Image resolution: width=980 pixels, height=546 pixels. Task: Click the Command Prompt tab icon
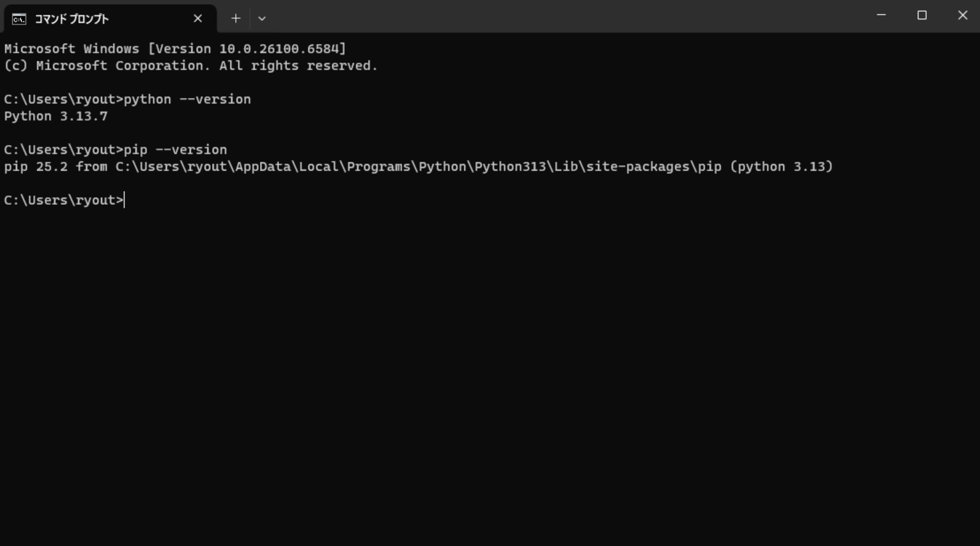point(19,19)
